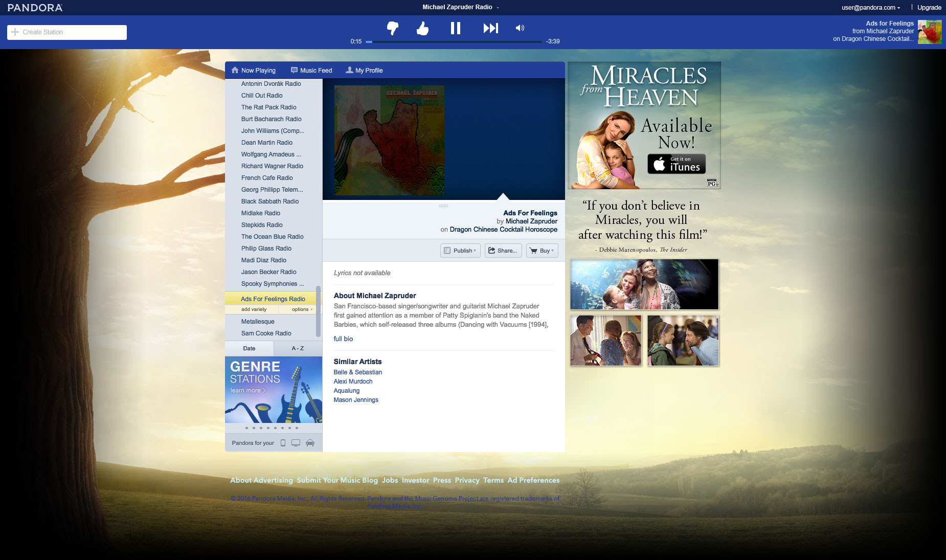The height and width of the screenshot is (560, 946).
Task: Expand the user@pandora.com account menu
Action: point(871,8)
